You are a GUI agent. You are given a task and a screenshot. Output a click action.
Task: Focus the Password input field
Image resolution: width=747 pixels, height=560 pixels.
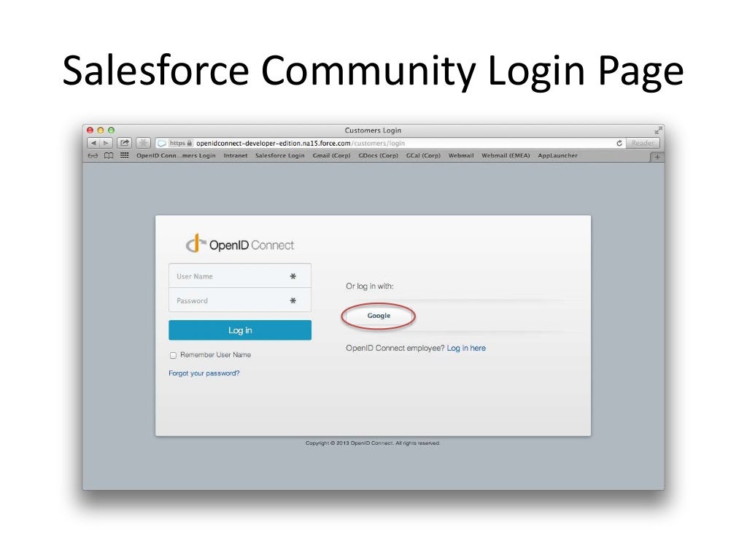(x=240, y=300)
